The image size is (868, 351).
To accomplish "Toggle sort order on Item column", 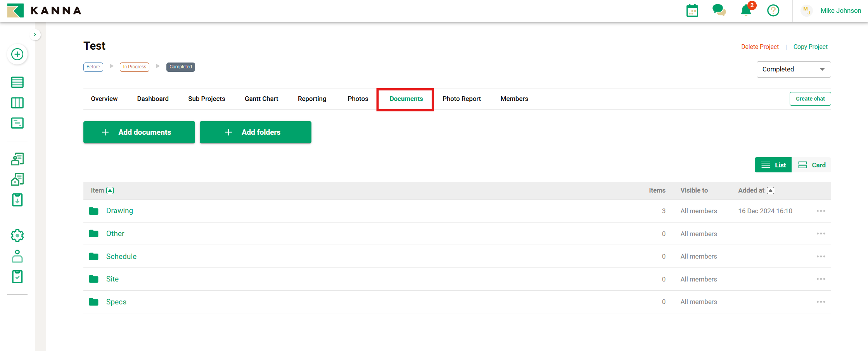I will click(x=110, y=190).
